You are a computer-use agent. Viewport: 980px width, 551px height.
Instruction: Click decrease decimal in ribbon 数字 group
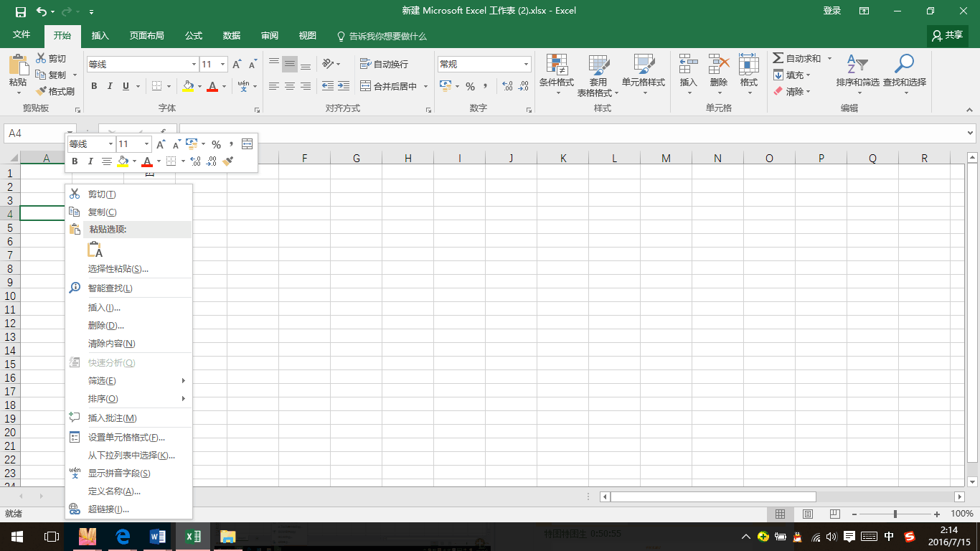(524, 86)
